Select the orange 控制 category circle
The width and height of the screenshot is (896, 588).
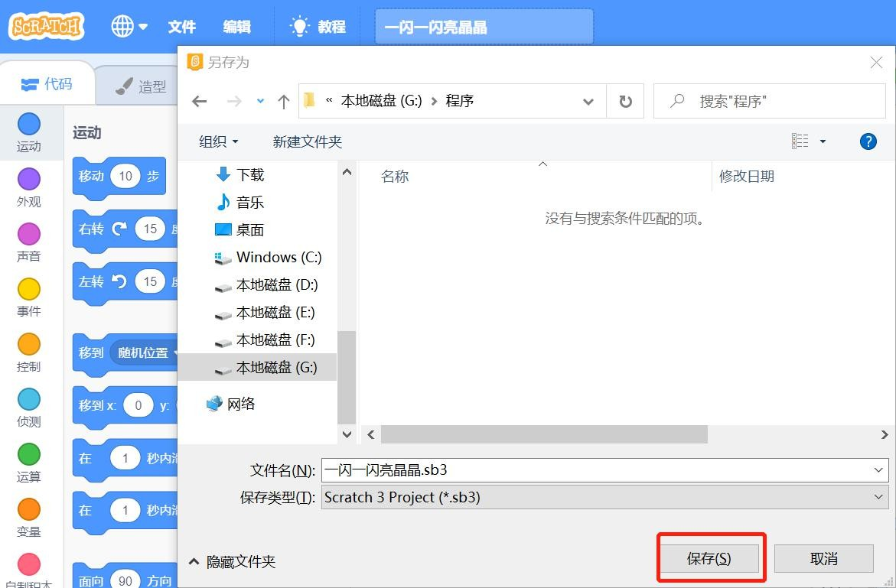(x=28, y=343)
